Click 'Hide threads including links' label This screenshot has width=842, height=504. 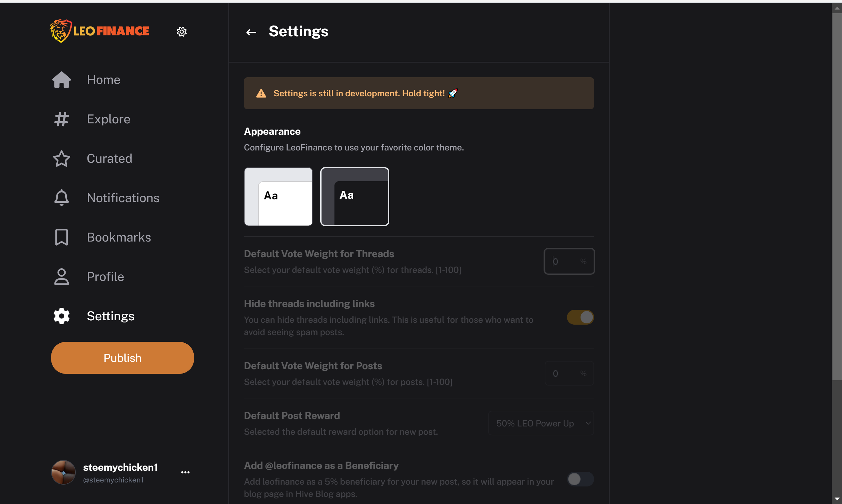pos(309,304)
